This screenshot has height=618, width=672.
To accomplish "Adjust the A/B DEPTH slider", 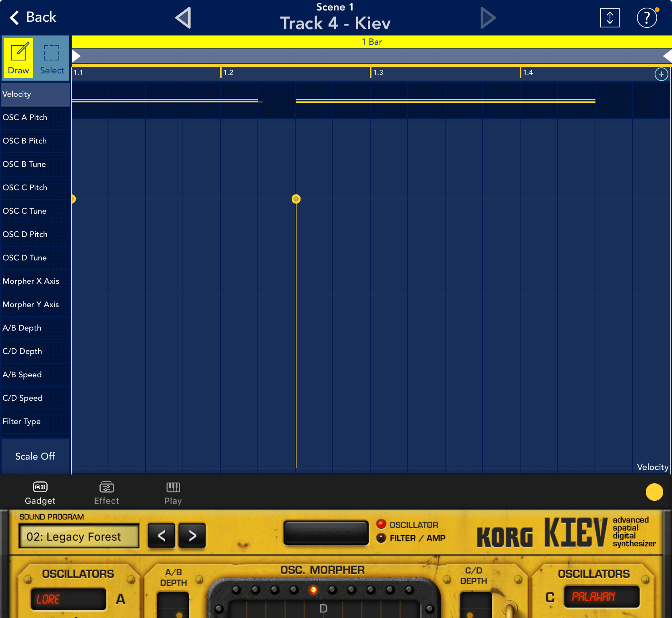I will (x=173, y=605).
